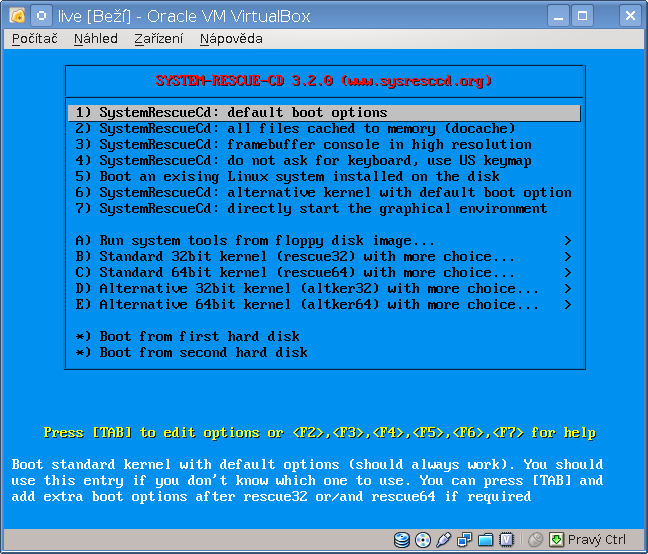
Task: Select entry 4 use US keymap
Action: click(324, 161)
